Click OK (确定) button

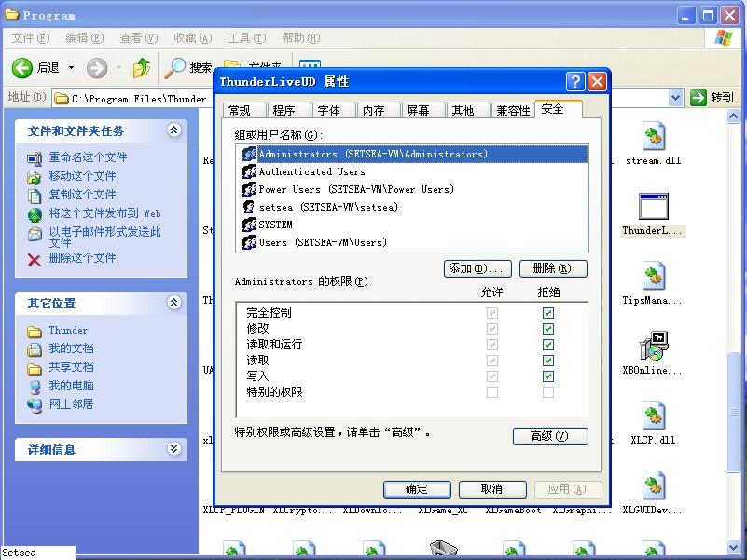coord(417,489)
